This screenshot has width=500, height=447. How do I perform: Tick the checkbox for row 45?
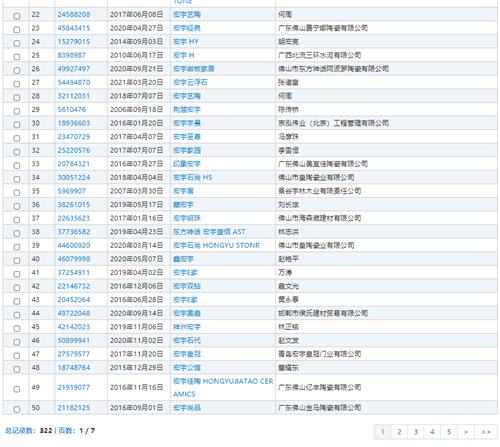tap(17, 328)
